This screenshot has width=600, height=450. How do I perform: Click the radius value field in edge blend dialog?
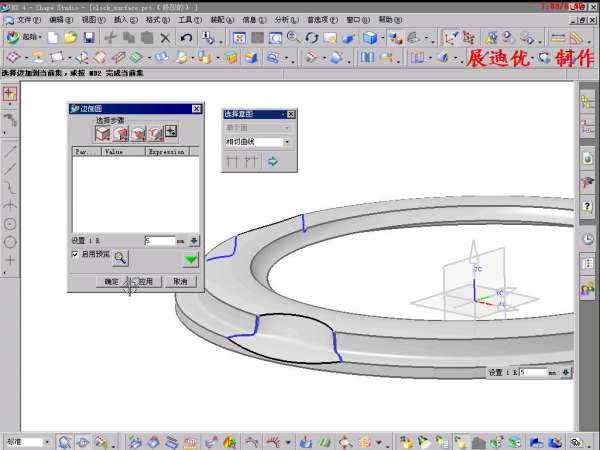tap(158, 241)
